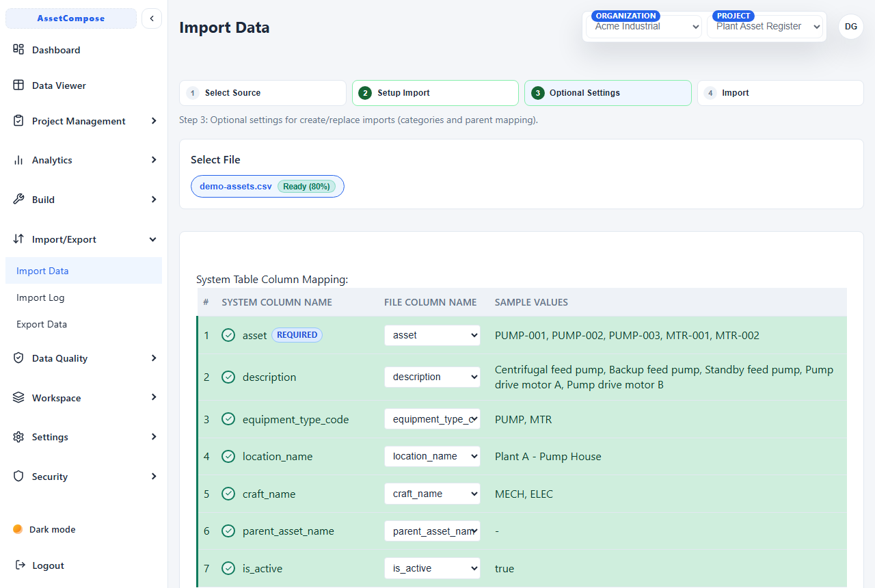
Task: Open file column dropdown for craft_name
Action: (x=432, y=494)
